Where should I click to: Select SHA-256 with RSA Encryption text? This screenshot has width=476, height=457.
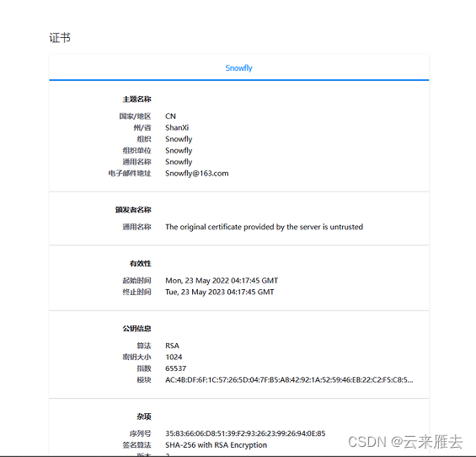(x=217, y=445)
